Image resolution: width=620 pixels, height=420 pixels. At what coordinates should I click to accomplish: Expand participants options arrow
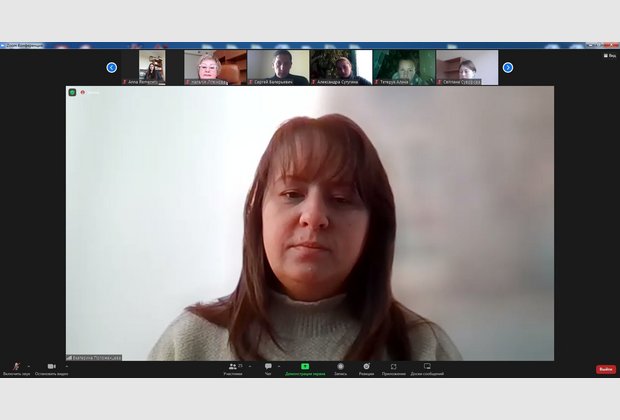click(250, 366)
